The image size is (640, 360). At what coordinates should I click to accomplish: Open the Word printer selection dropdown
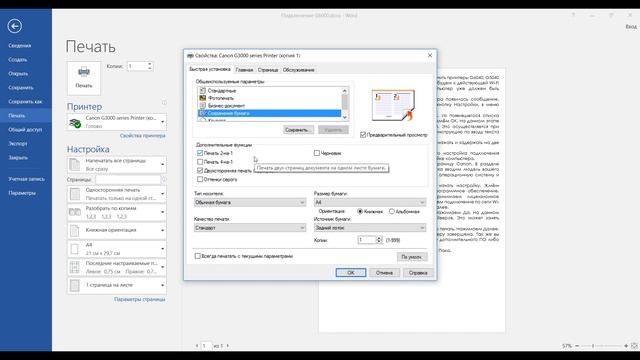point(117,122)
